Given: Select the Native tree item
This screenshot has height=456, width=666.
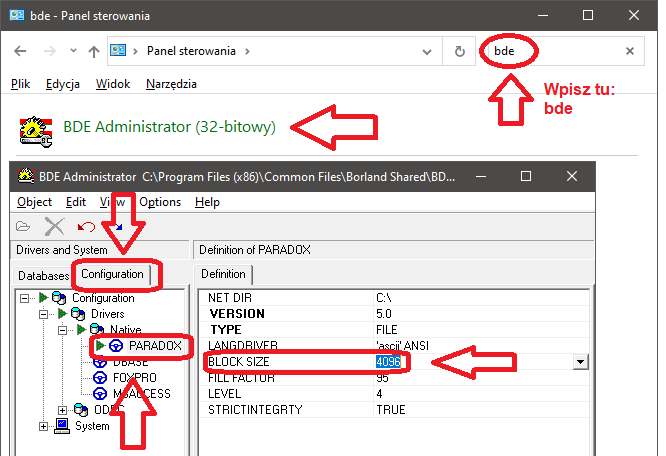Looking at the screenshot, I should click(x=126, y=330).
